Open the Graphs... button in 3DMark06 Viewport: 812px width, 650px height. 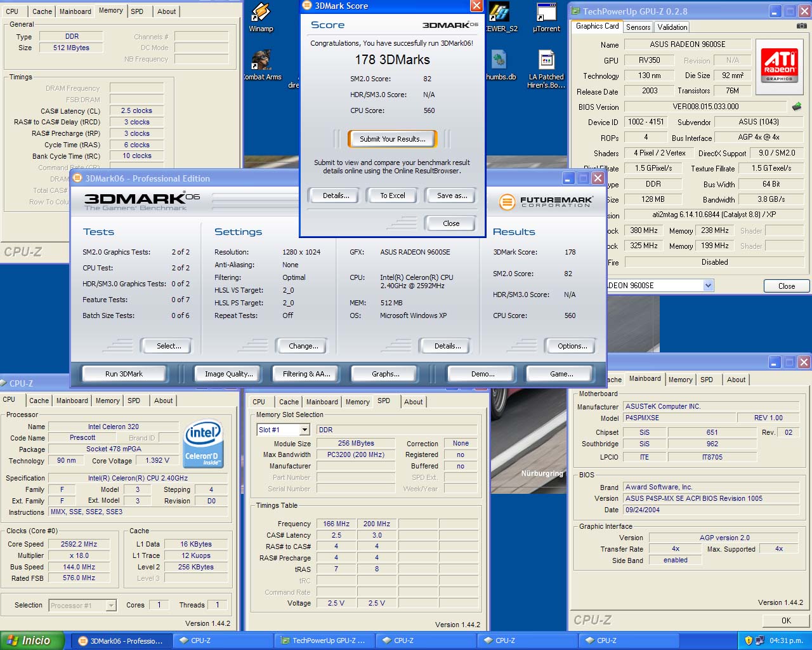coord(386,374)
